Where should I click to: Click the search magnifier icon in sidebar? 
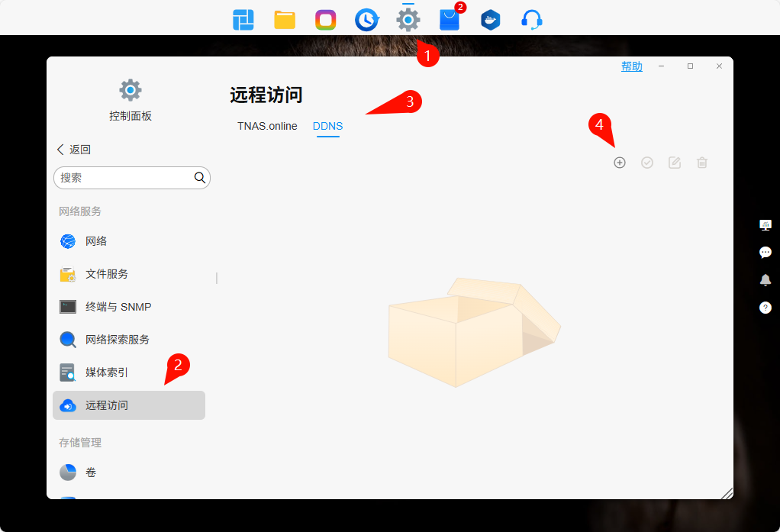tap(200, 178)
